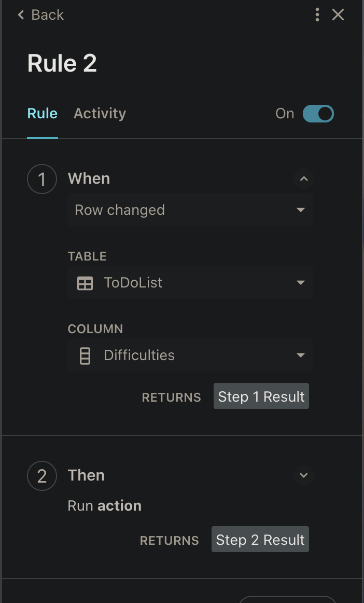Image resolution: width=364 pixels, height=603 pixels.
Task: Click the When step heading
Action: tap(89, 179)
